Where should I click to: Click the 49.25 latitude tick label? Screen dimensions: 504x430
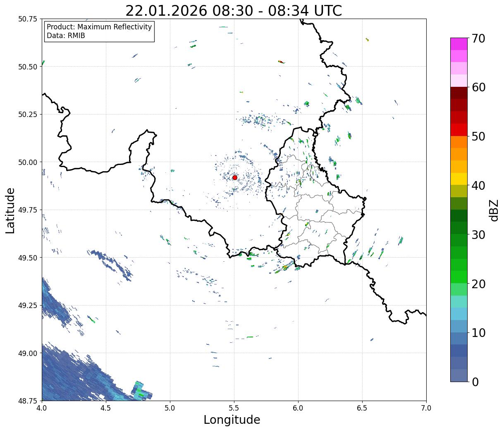click(x=28, y=306)
